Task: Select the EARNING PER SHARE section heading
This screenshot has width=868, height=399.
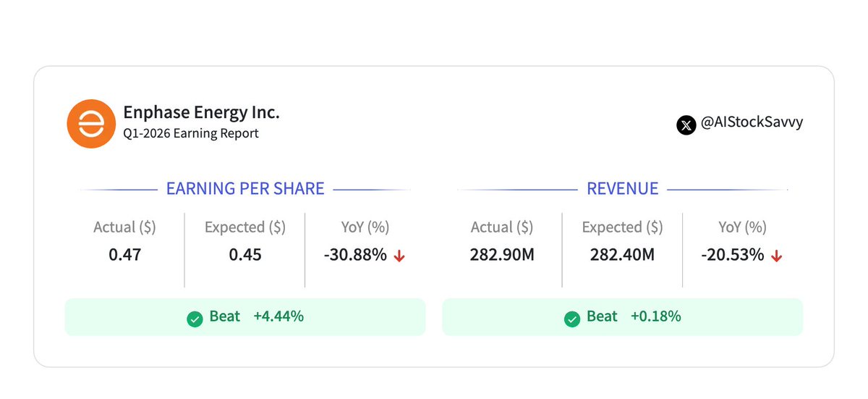Action: click(245, 189)
